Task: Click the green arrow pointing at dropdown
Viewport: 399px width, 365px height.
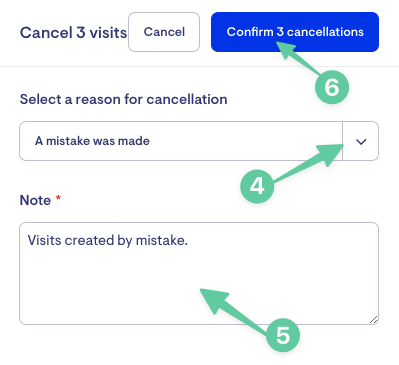Action: 308,162
